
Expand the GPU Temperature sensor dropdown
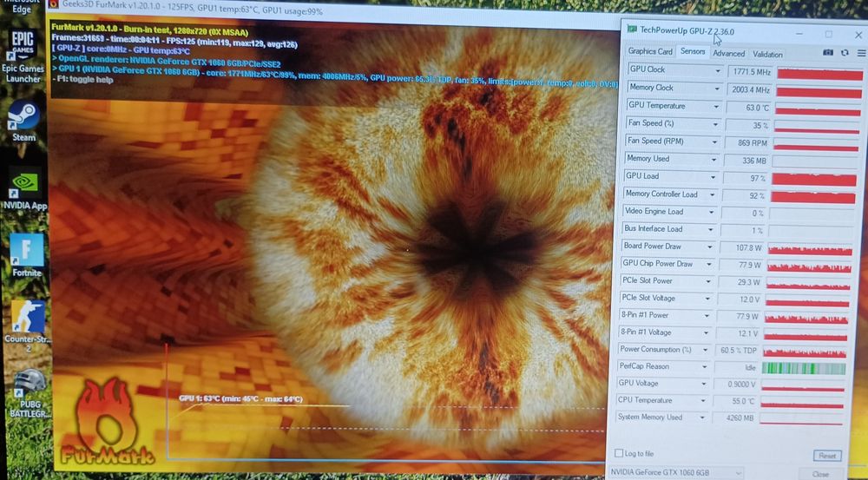point(716,106)
